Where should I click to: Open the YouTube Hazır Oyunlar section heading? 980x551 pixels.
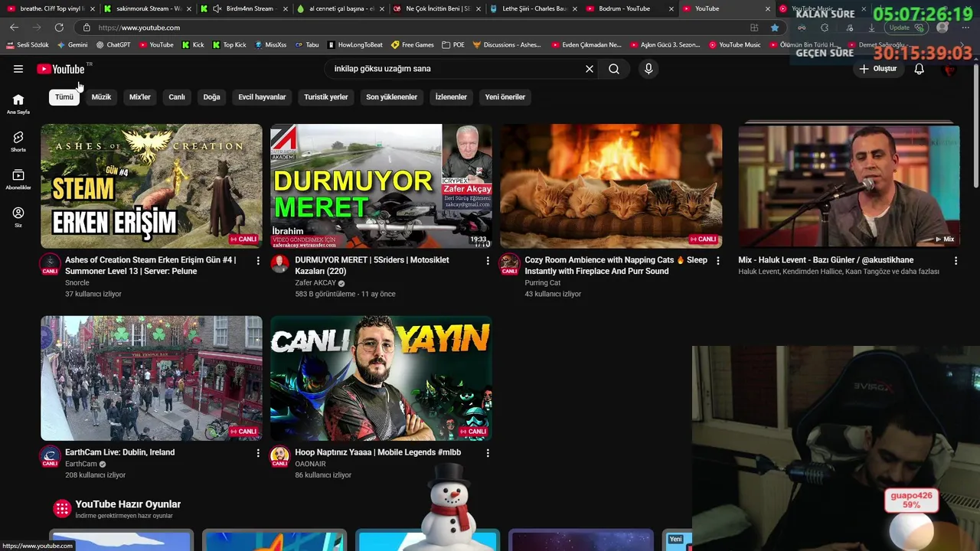pos(128,504)
